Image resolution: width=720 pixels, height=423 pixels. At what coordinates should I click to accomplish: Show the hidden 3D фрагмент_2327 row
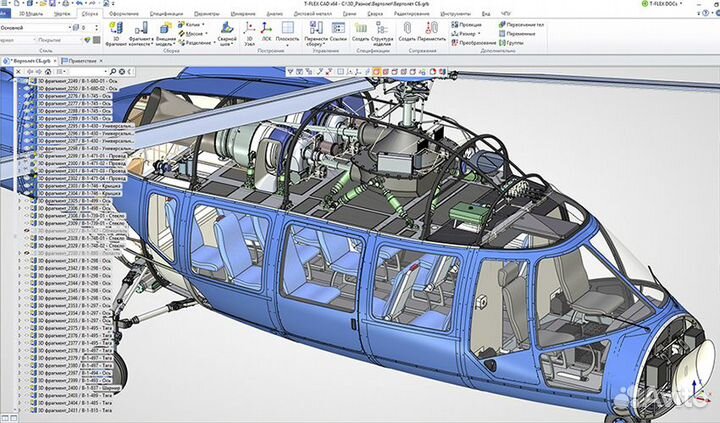27,231
